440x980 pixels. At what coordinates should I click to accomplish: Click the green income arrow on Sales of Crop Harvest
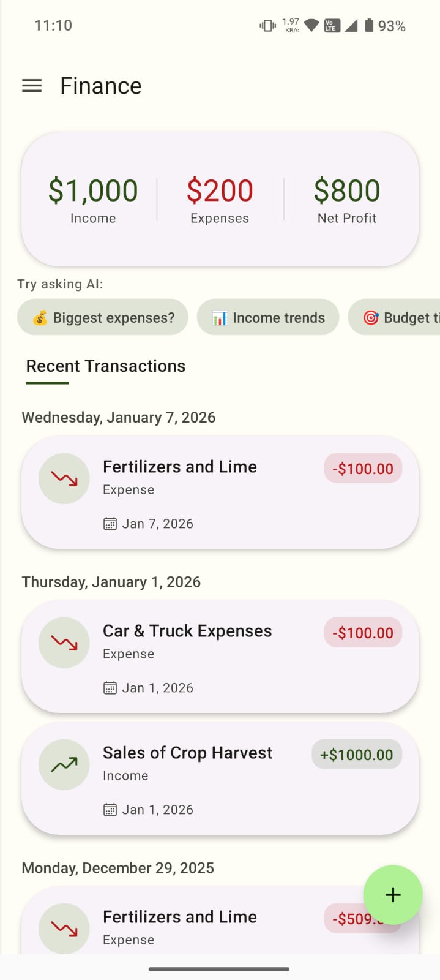tap(64, 764)
